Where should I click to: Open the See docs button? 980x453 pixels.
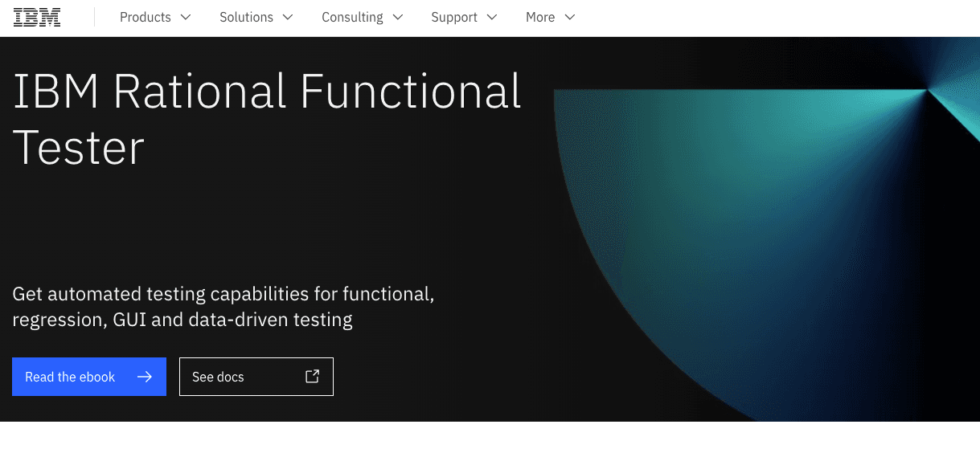[256, 377]
